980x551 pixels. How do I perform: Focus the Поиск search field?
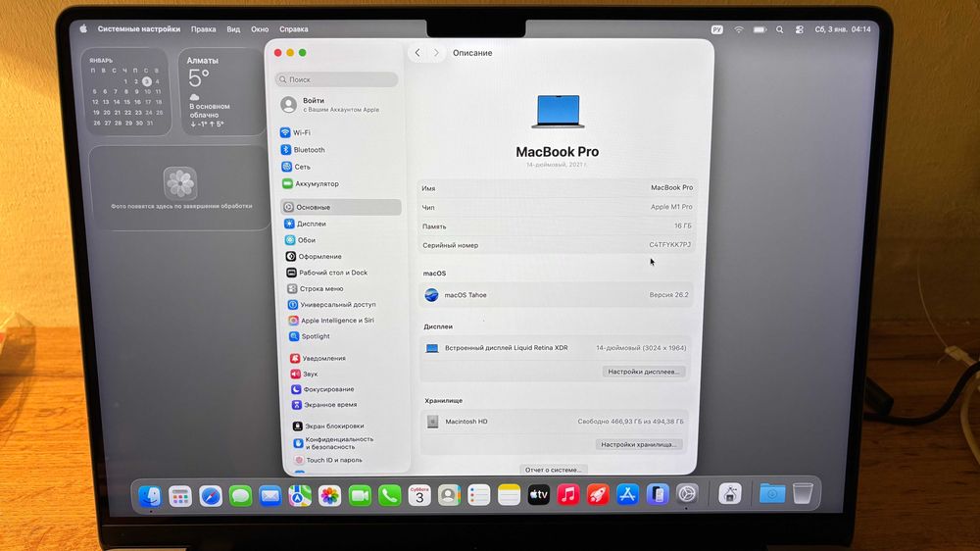click(337, 79)
